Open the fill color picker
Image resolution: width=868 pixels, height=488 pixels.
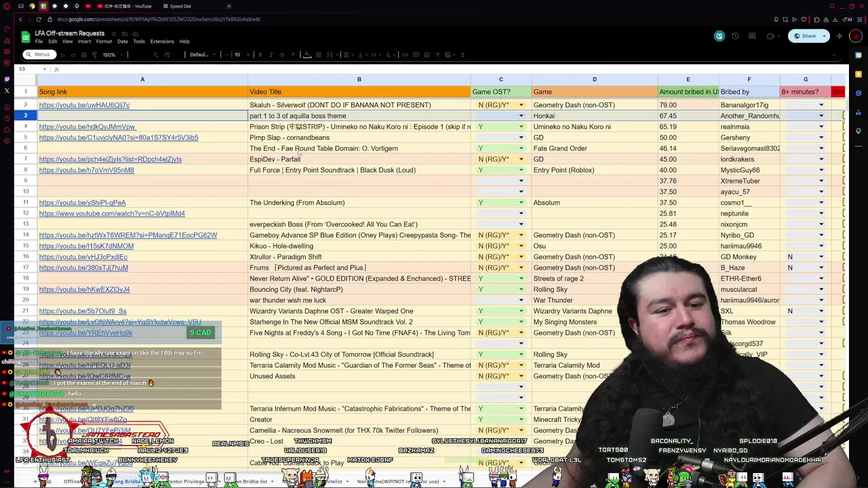[307, 54]
